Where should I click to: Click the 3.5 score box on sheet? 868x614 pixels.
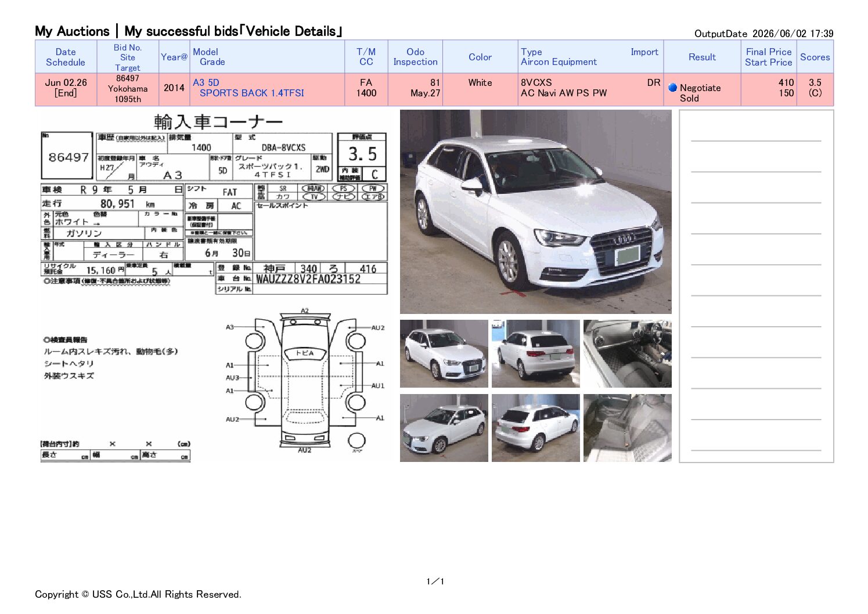click(362, 154)
